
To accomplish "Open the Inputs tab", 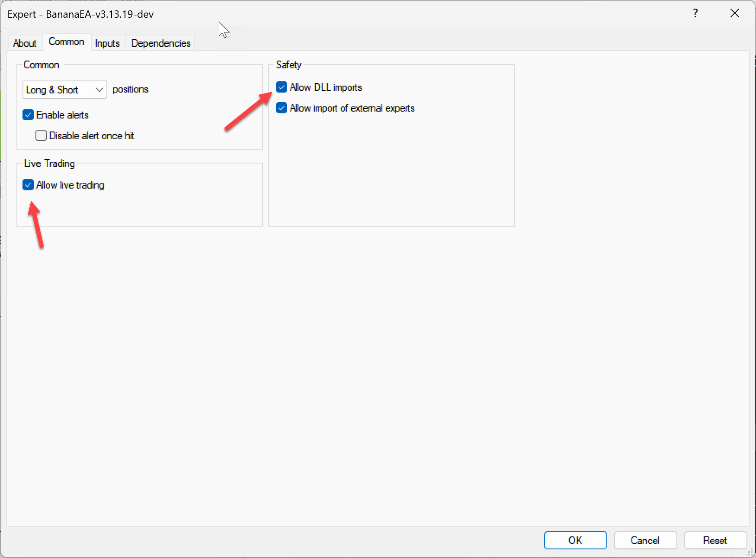I will [x=107, y=43].
